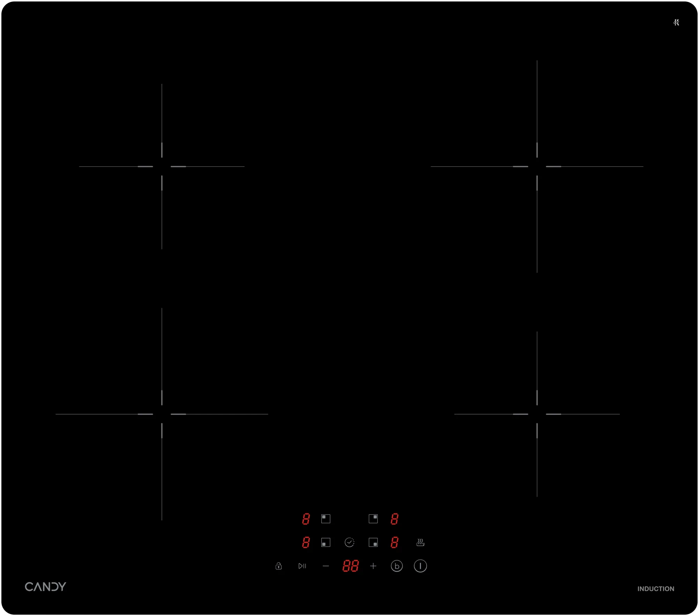Viewport: 698px width, 616px height.
Task: Tap the play/pause icon
Action: (x=302, y=566)
